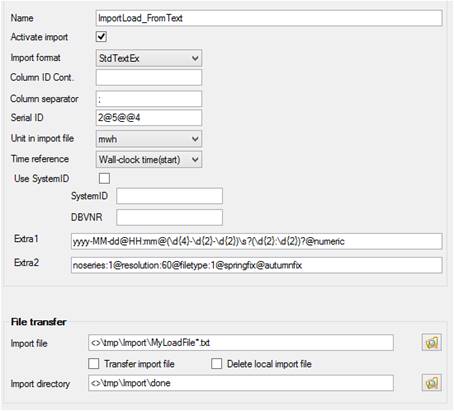Image resolution: width=454 pixels, height=411 pixels.
Task: Focus the Column ID Cont. field
Action: pos(149,77)
